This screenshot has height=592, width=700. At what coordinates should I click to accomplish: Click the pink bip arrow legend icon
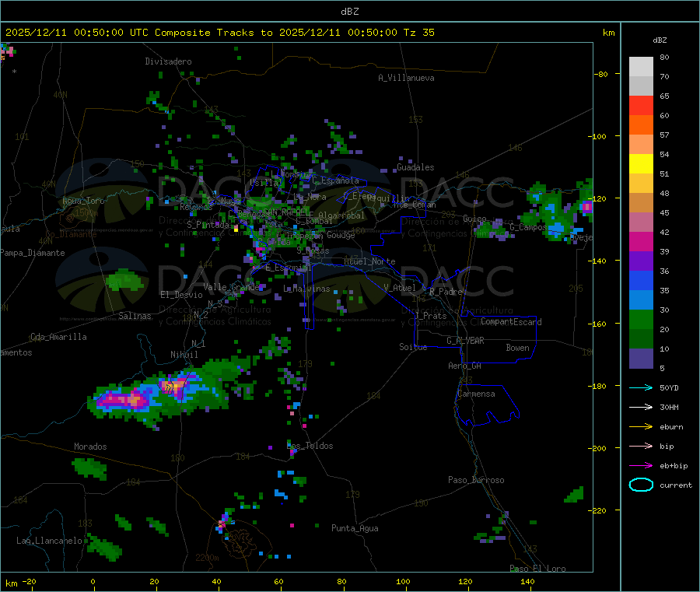(x=641, y=446)
